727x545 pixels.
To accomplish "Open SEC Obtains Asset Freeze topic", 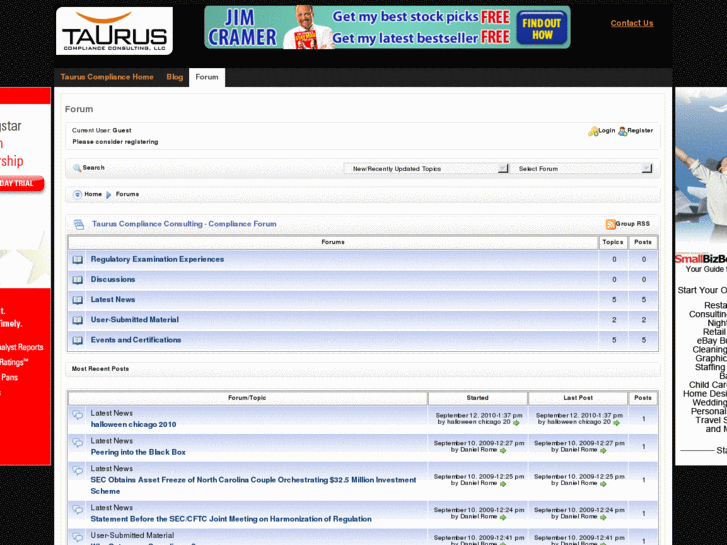I will 253,486.
